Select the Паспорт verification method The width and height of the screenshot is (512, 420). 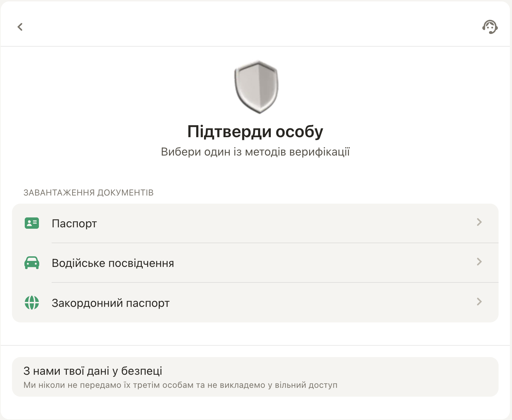coord(74,223)
